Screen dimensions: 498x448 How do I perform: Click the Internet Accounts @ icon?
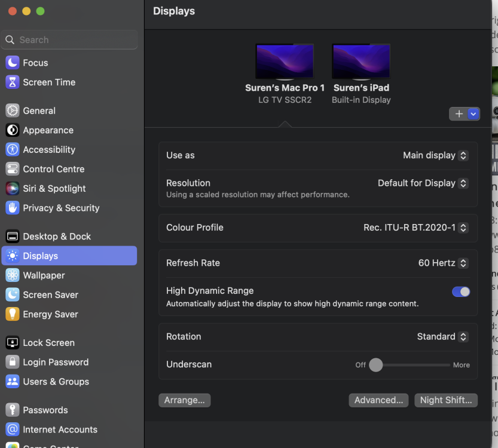click(x=13, y=429)
